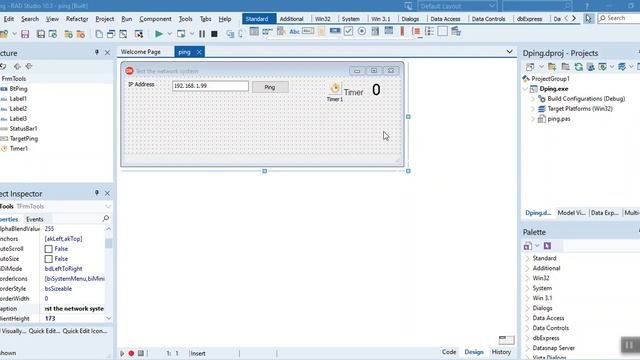Select the TButton component icon

tap(335, 31)
